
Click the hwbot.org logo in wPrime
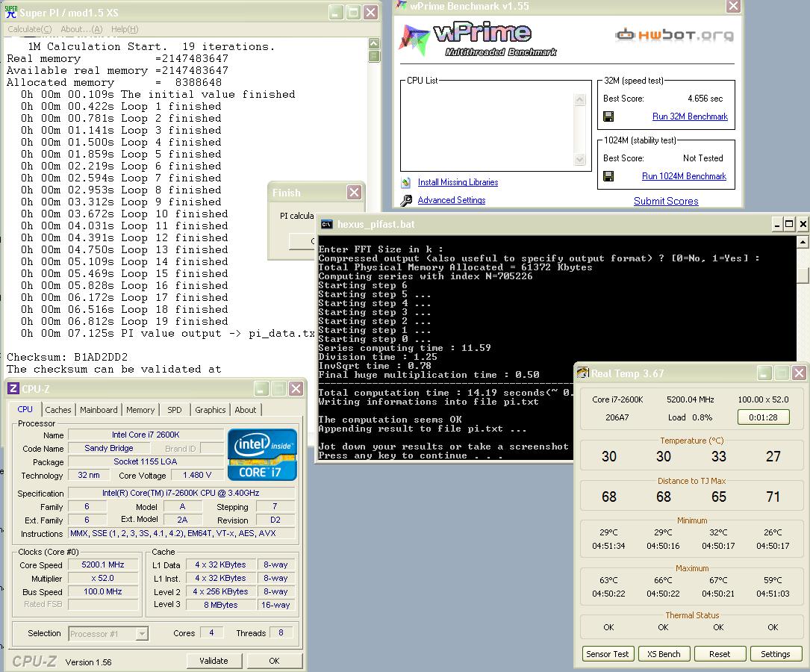click(x=674, y=34)
